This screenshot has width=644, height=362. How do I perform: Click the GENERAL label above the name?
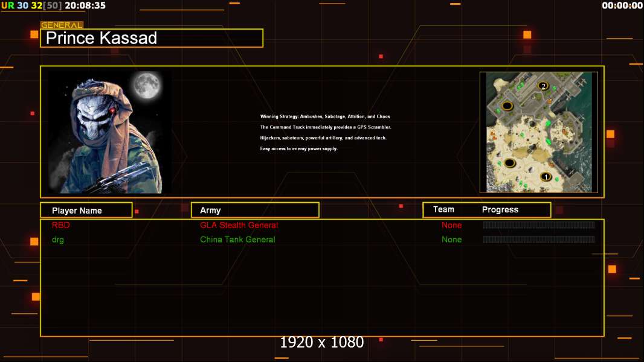(62, 25)
